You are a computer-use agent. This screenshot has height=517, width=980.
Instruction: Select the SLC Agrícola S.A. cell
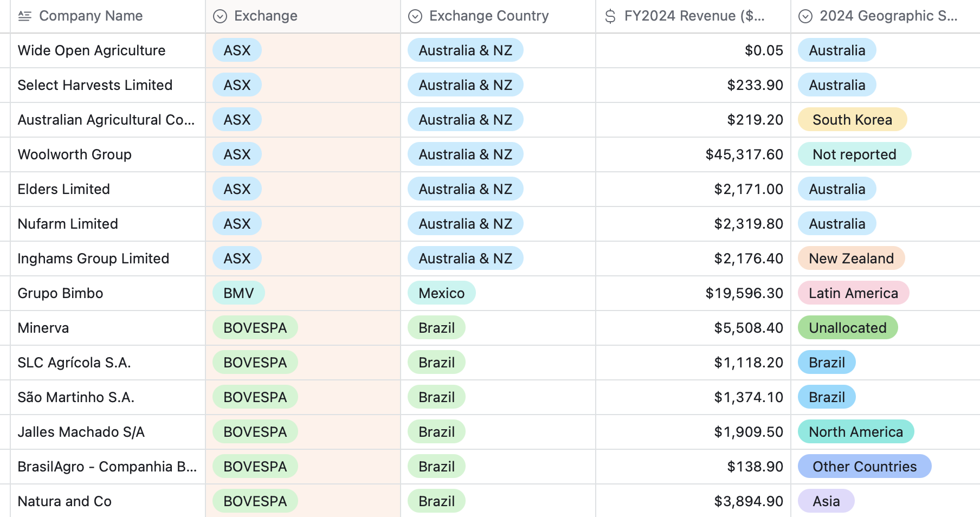108,363
